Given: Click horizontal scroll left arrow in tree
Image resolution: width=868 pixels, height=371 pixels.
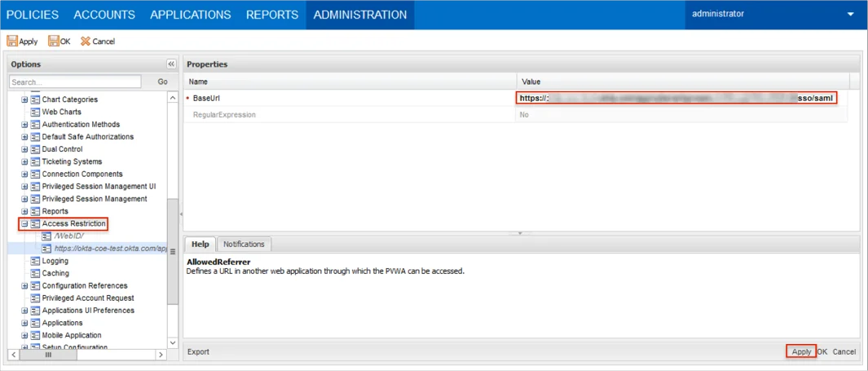Looking at the screenshot, I should (14, 355).
